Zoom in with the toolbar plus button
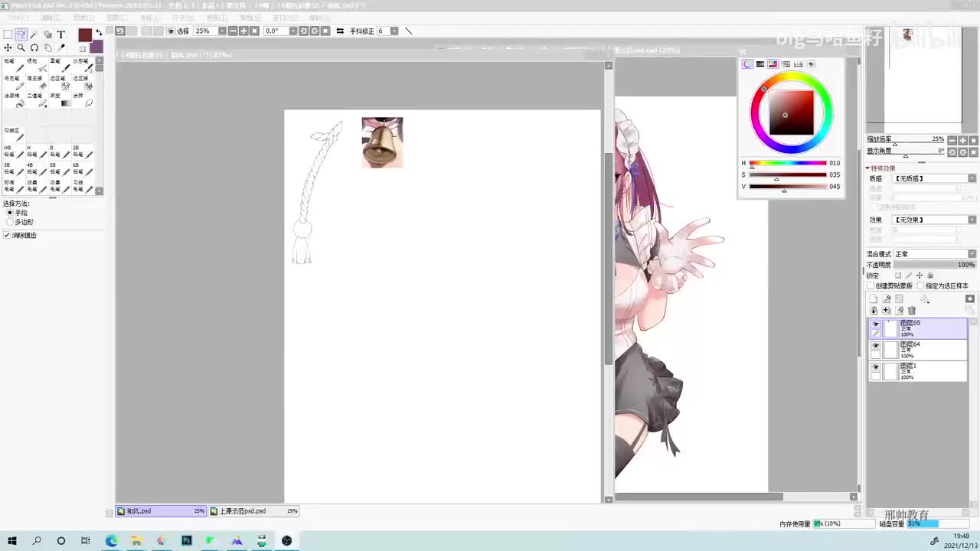The width and height of the screenshot is (980, 551). click(243, 31)
